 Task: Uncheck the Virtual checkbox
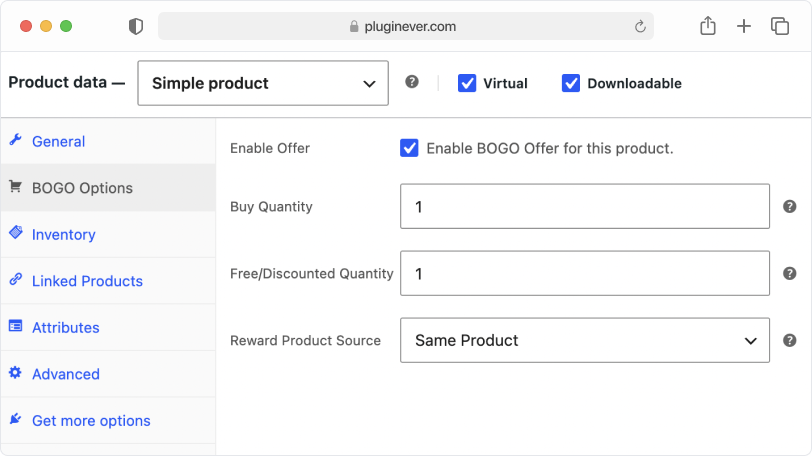tap(467, 83)
